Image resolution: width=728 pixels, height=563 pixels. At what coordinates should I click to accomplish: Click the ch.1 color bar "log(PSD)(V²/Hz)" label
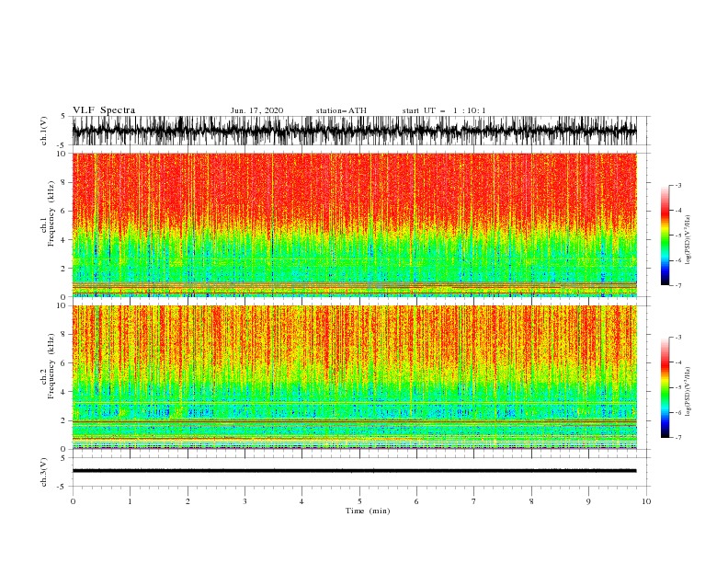coord(688,240)
